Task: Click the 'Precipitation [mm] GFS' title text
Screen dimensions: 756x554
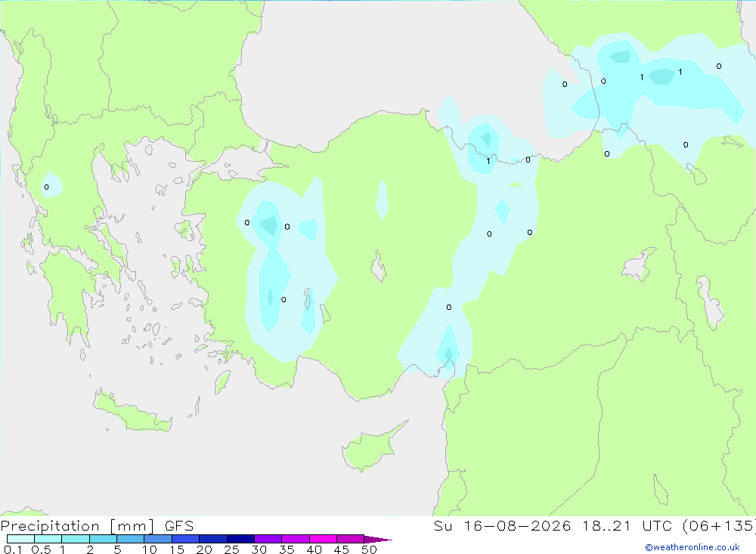Action: click(97, 526)
